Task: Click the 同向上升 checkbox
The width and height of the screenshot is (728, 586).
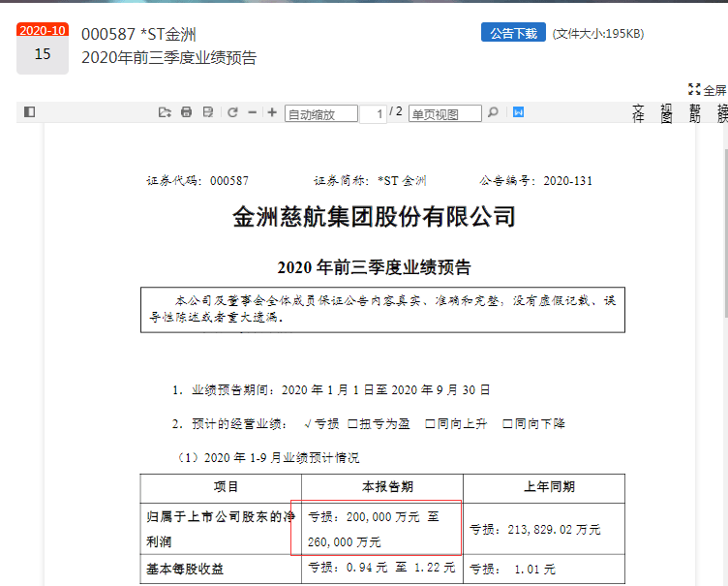Action: click(430, 424)
